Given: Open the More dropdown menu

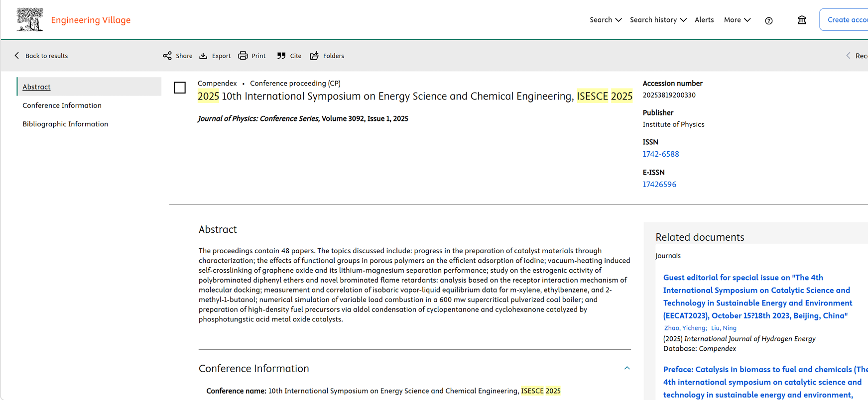Looking at the screenshot, I should coord(737,20).
